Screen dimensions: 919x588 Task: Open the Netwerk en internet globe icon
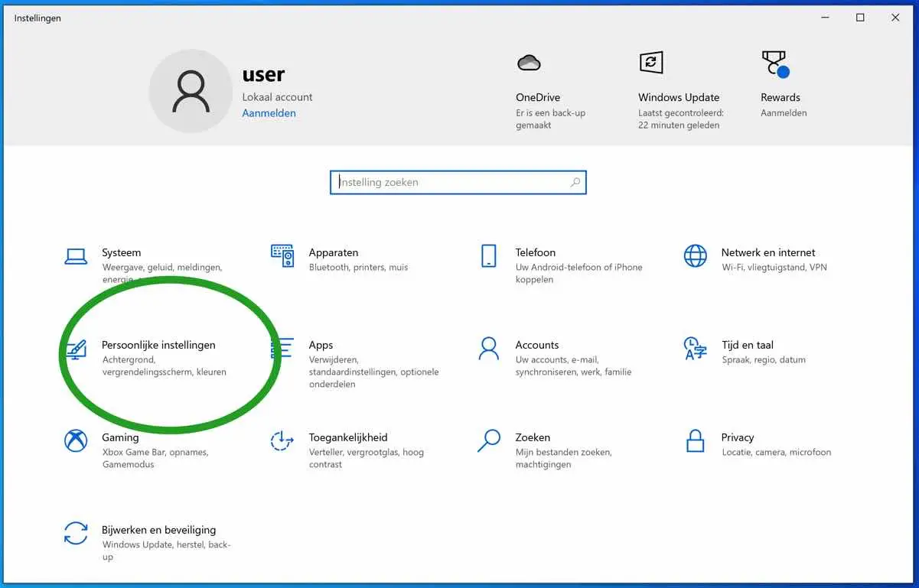[x=696, y=256]
